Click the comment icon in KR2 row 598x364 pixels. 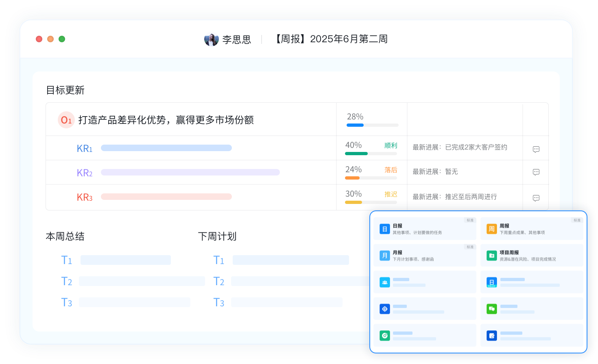pyautogui.click(x=536, y=172)
